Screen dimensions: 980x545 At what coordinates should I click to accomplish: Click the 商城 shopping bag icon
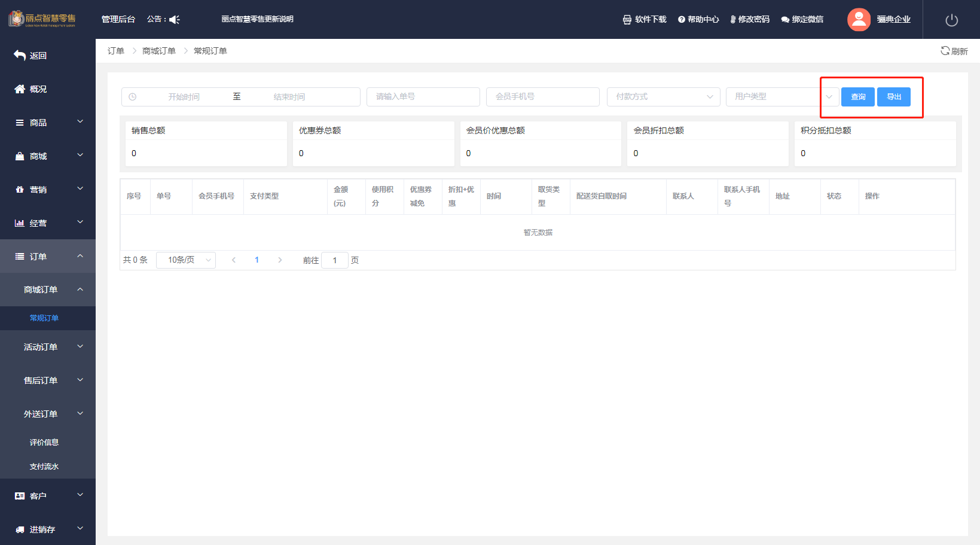click(x=20, y=156)
